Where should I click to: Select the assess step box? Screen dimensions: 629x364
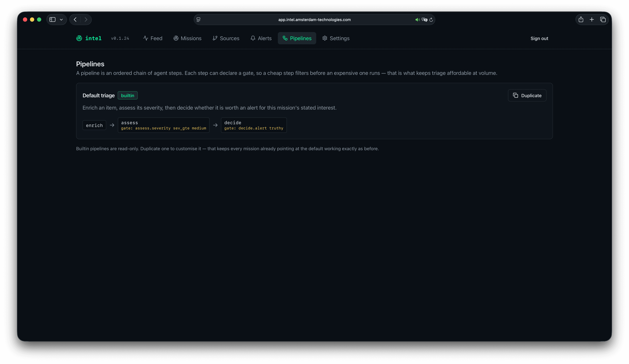pyautogui.click(x=163, y=125)
